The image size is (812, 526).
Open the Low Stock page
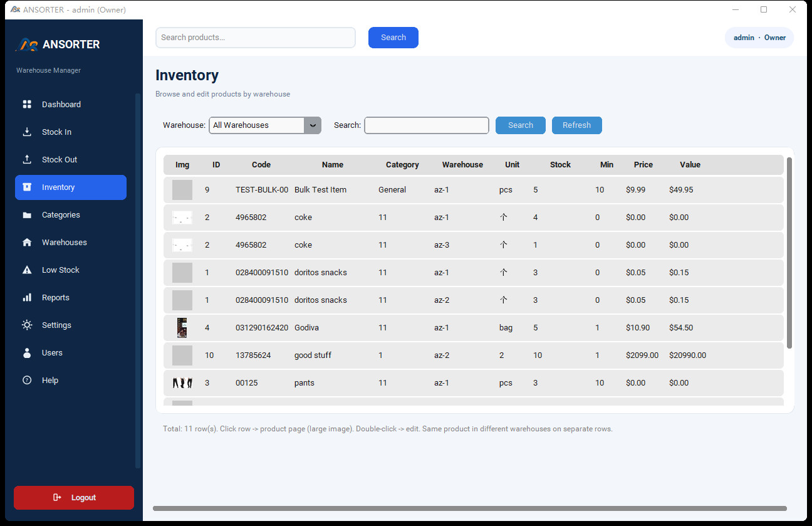(x=71, y=270)
